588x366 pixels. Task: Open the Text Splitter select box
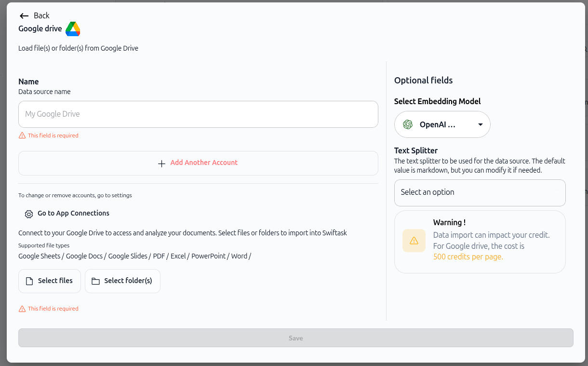pyautogui.click(x=480, y=192)
